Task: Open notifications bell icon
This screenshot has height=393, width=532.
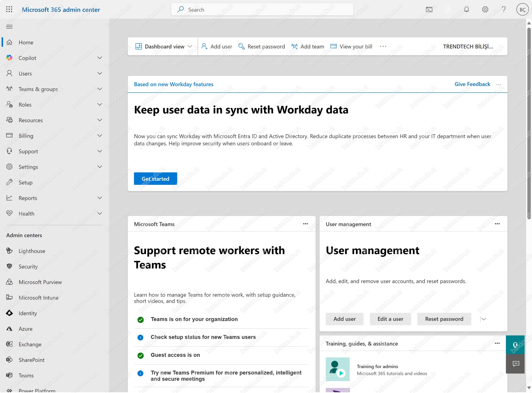Action: point(466,10)
